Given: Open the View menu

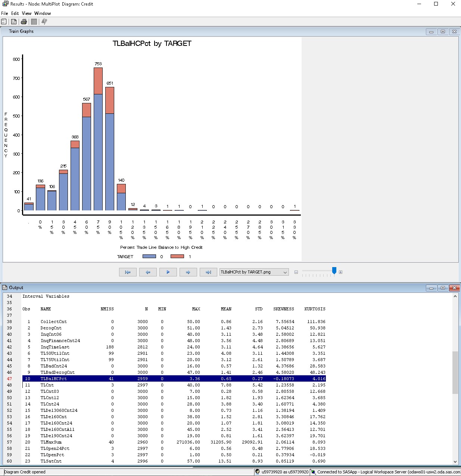Looking at the screenshot, I should (27, 13).
